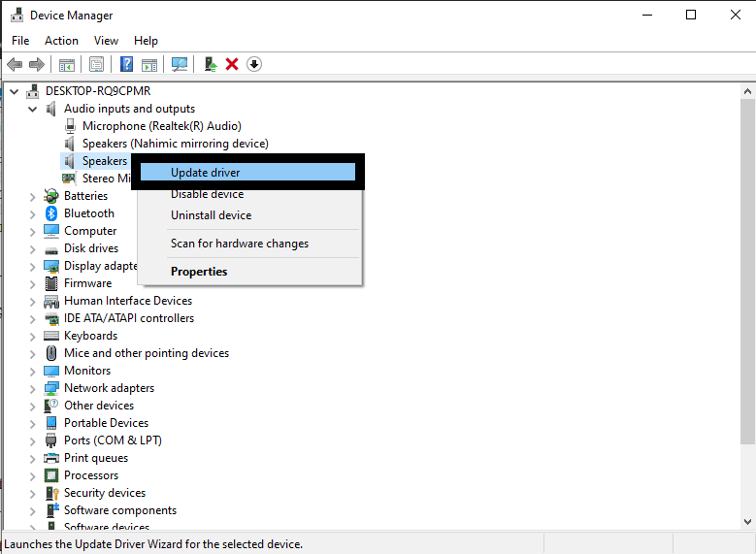Open the File menu

(x=20, y=41)
